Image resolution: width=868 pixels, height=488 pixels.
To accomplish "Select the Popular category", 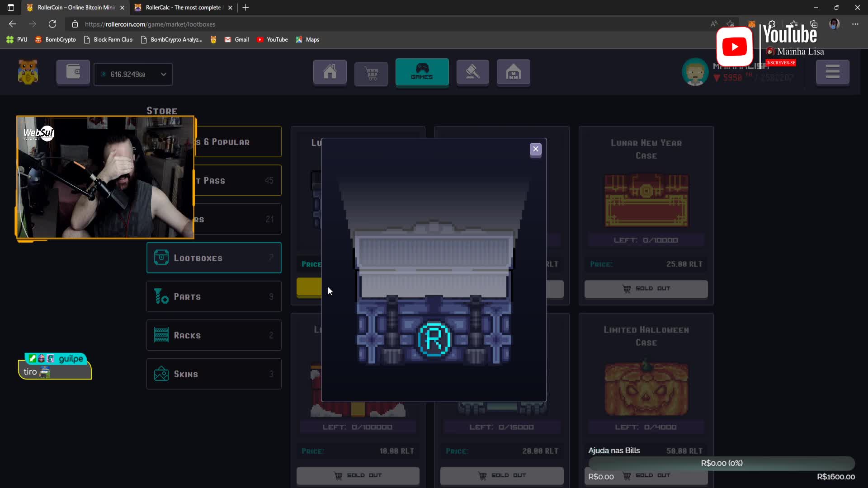I will (238, 142).
